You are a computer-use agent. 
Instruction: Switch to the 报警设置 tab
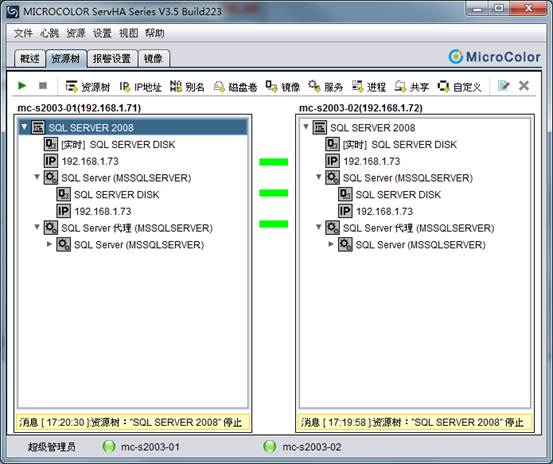click(112, 59)
